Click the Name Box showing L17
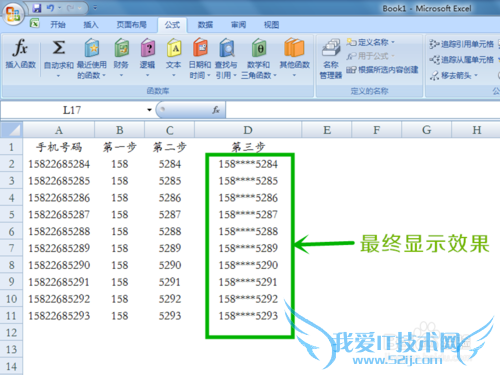The height and width of the screenshot is (375, 500). (72, 110)
